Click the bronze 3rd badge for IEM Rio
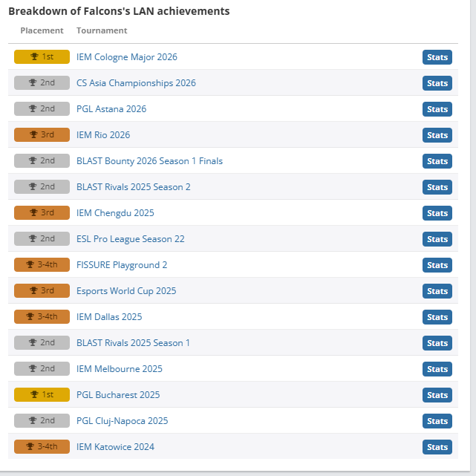This screenshot has width=476, height=476. (x=42, y=135)
